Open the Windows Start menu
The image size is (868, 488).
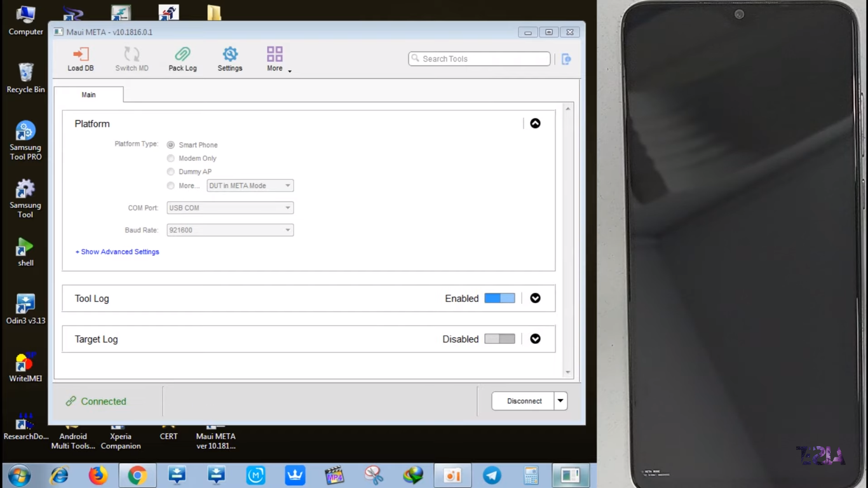pos(19,475)
